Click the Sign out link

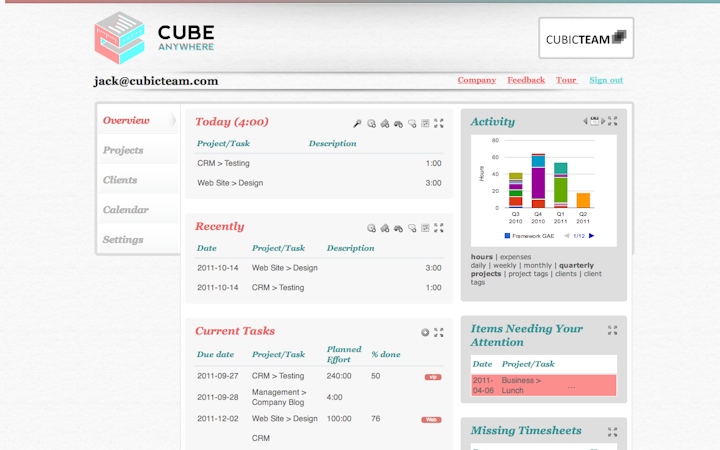(606, 80)
